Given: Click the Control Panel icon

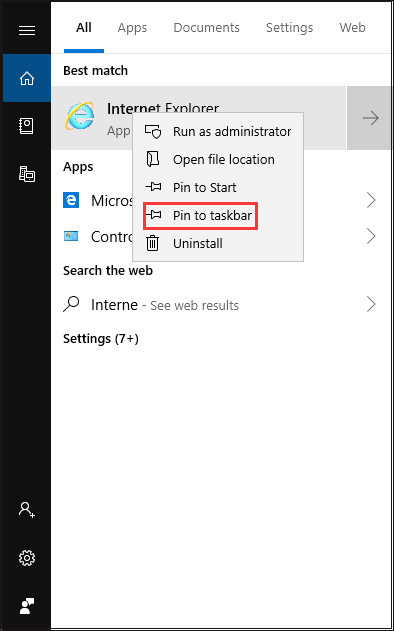Looking at the screenshot, I should (x=71, y=236).
